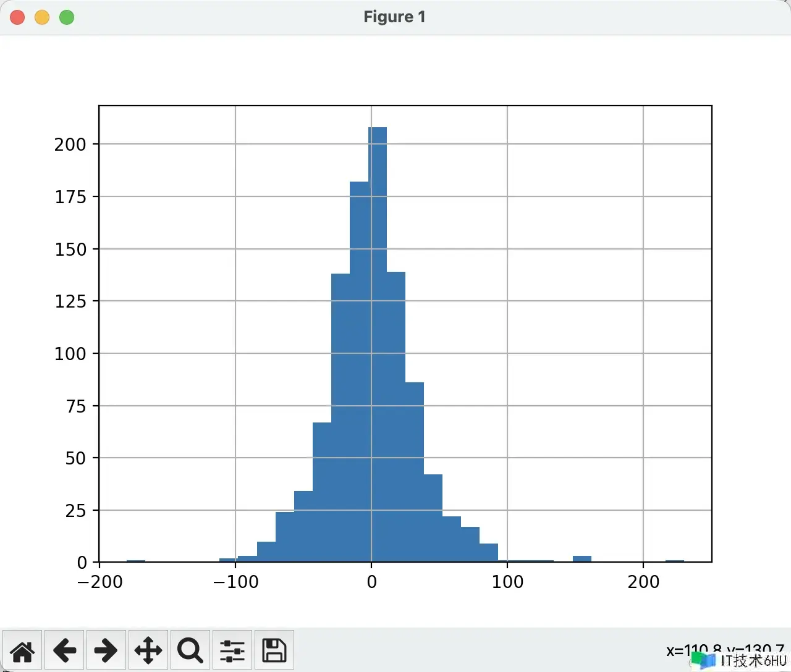
Task: Minimize the window with yellow button
Action: (x=42, y=17)
